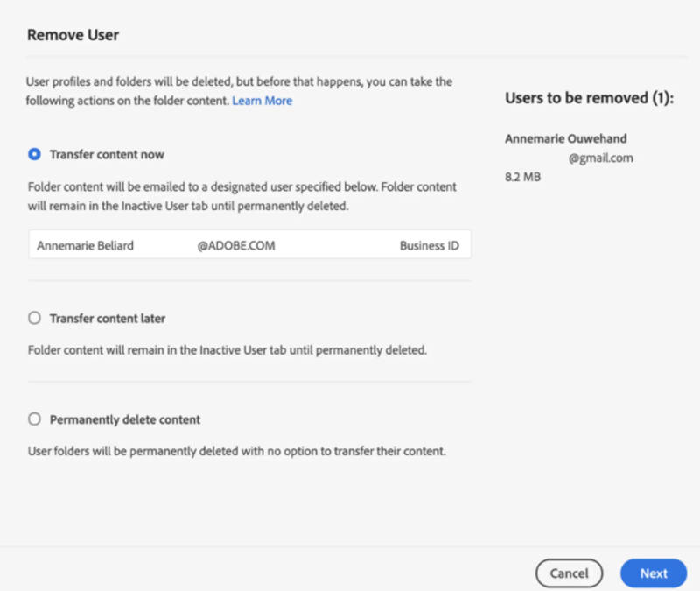The width and height of the screenshot is (700, 591).
Task: Click the @gmail.com email address text
Action: point(600,158)
